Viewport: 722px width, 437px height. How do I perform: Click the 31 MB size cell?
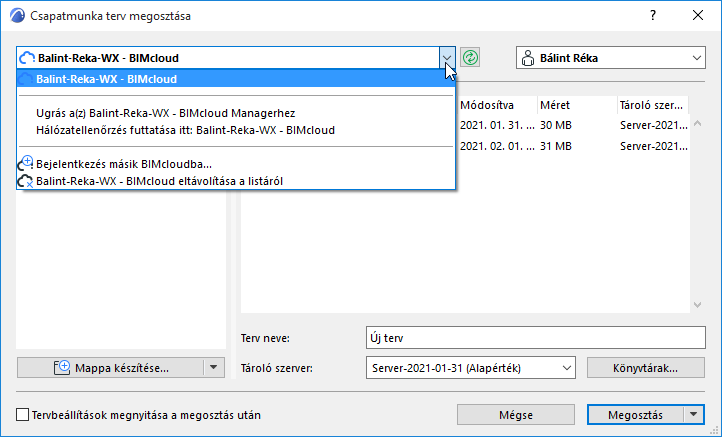(x=556, y=146)
